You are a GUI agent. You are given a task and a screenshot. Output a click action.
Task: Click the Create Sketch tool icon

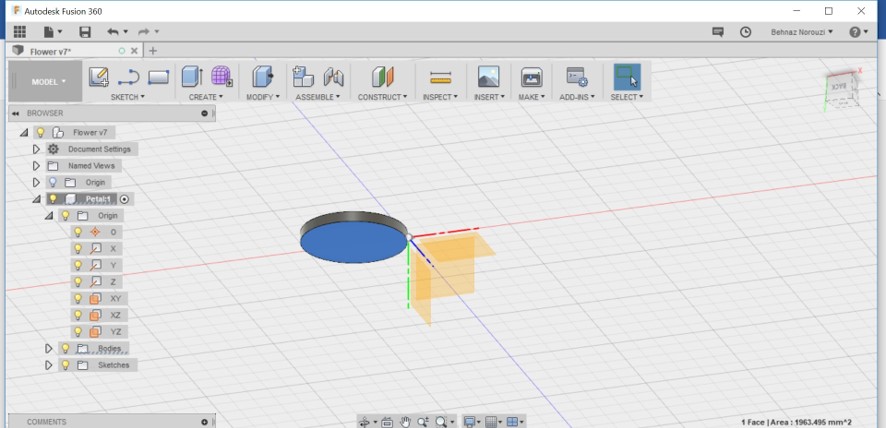pos(99,77)
